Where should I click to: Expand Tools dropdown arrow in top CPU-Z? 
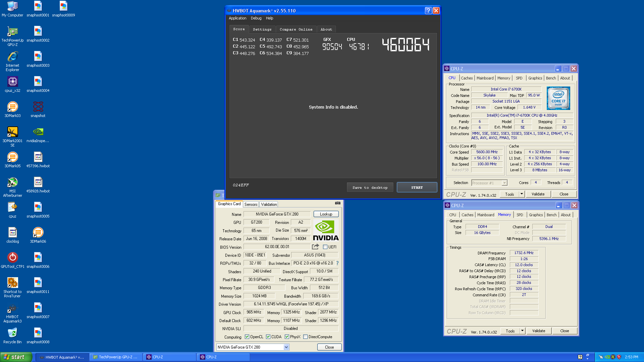(522, 194)
